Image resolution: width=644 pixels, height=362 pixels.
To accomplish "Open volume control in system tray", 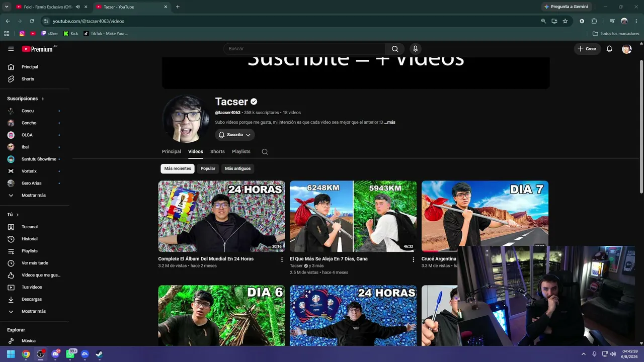I will coord(613,354).
